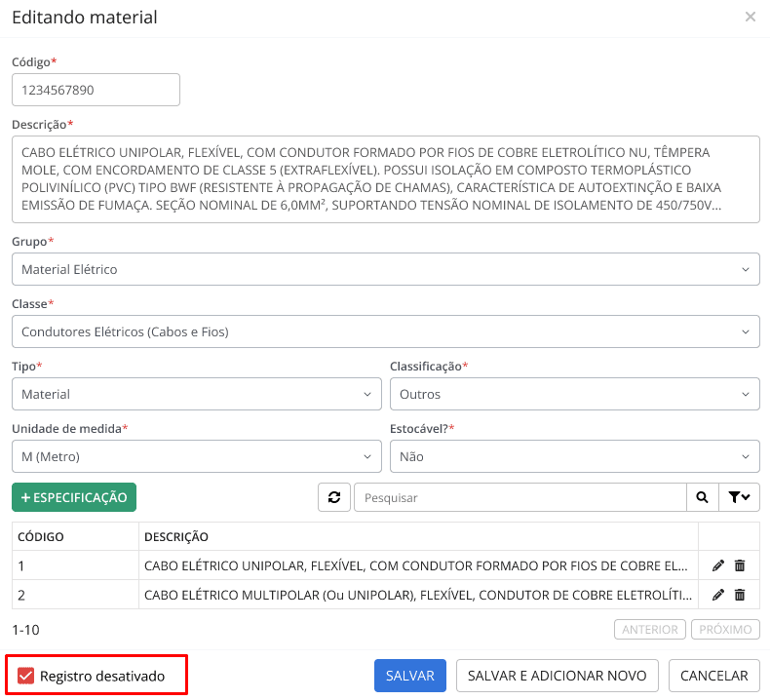Click the magnifier search icon
The height and width of the screenshot is (700, 770).
coord(702,497)
